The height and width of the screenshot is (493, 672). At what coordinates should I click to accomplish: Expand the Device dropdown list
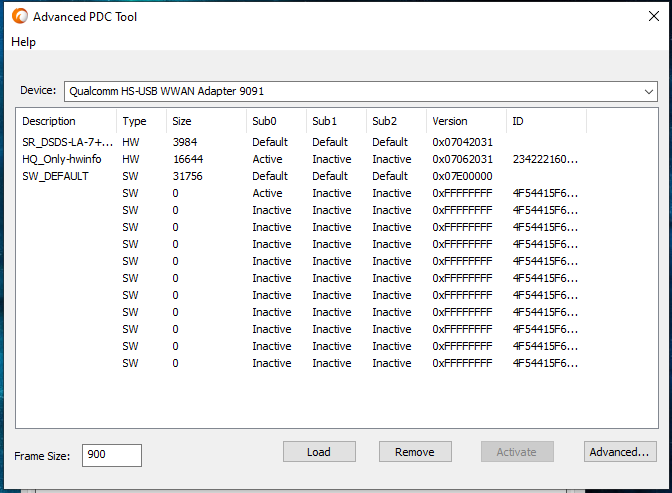[x=649, y=91]
